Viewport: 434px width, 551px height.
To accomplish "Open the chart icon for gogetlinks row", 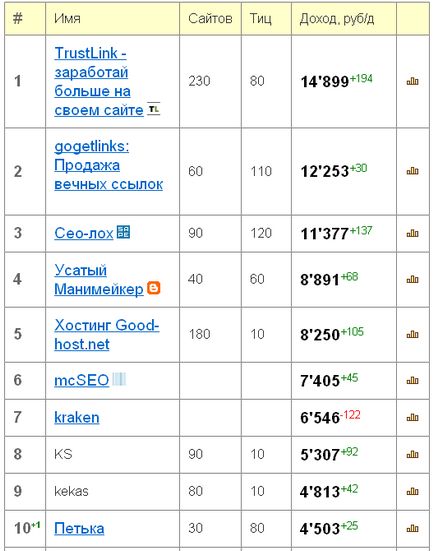I will [x=412, y=171].
